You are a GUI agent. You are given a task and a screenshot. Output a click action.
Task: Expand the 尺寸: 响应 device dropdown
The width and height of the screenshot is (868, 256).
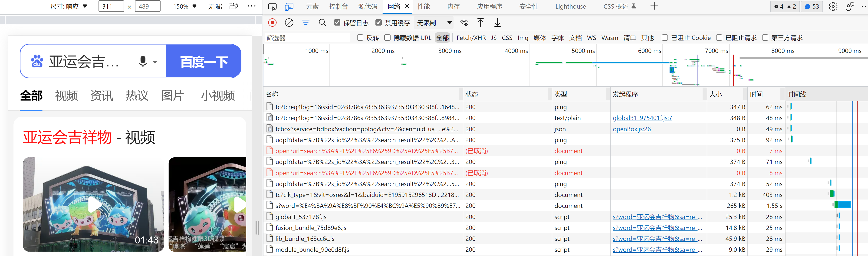tap(69, 7)
